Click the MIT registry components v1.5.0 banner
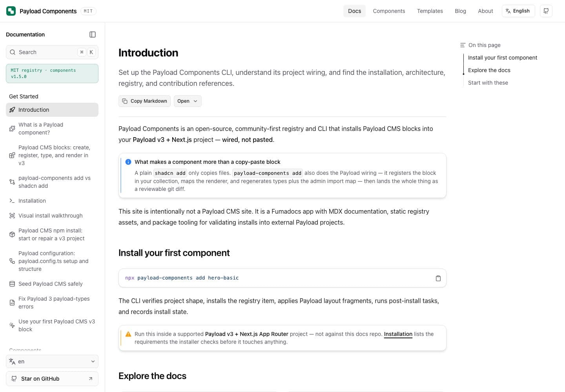Viewport: 565px width, 392px height. [52, 73]
